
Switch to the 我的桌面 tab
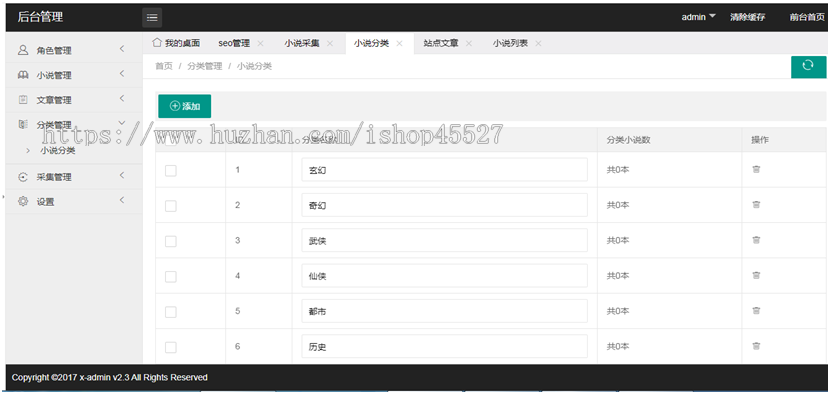176,43
